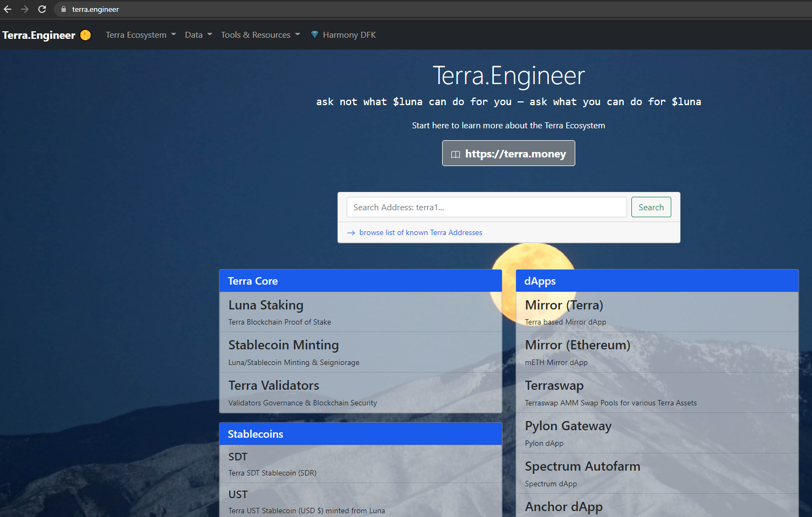This screenshot has width=812, height=517.
Task: Open Stablecoin Minting entry
Action: click(360, 352)
